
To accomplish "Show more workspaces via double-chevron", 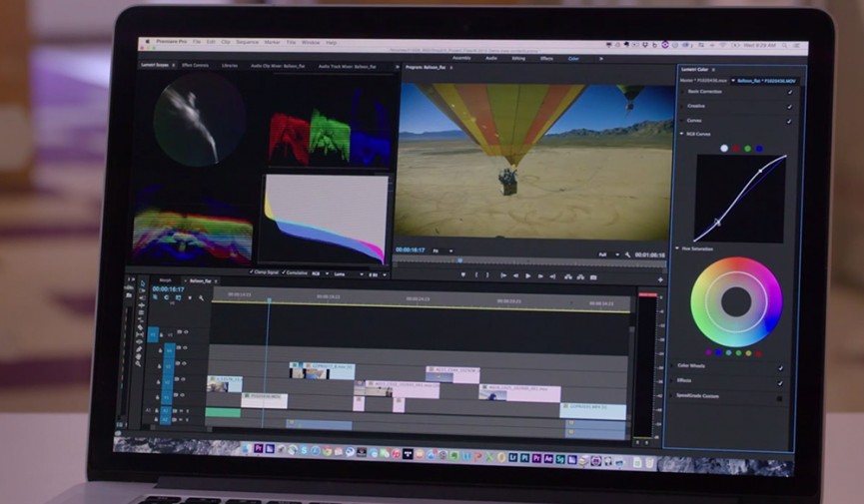I will (x=601, y=59).
